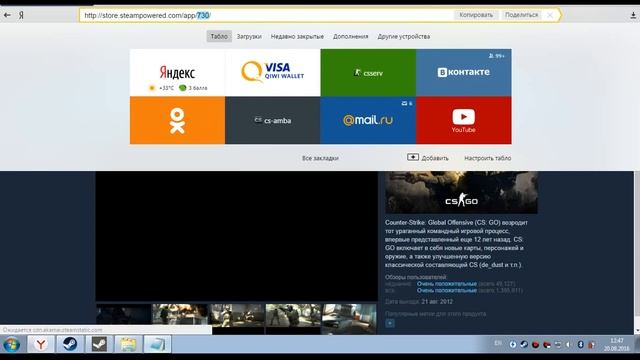Select the second screenshot thumbnail
The height and width of the screenshot is (360, 640).
coord(180,315)
